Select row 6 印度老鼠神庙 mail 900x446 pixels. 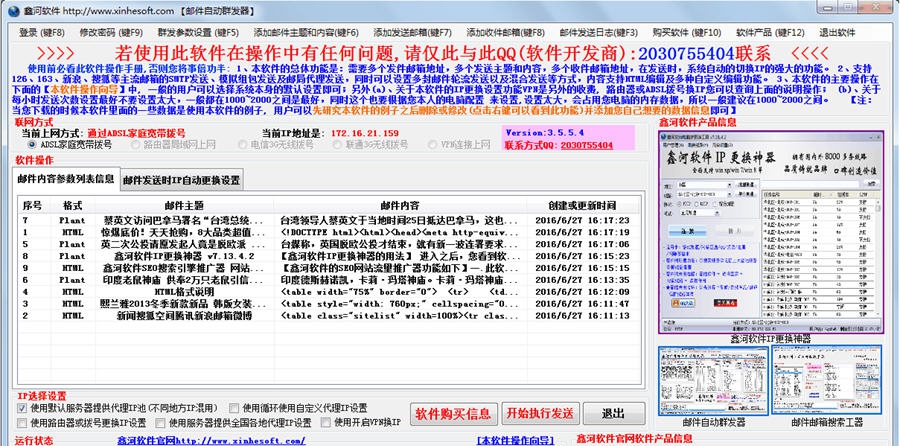328,280
